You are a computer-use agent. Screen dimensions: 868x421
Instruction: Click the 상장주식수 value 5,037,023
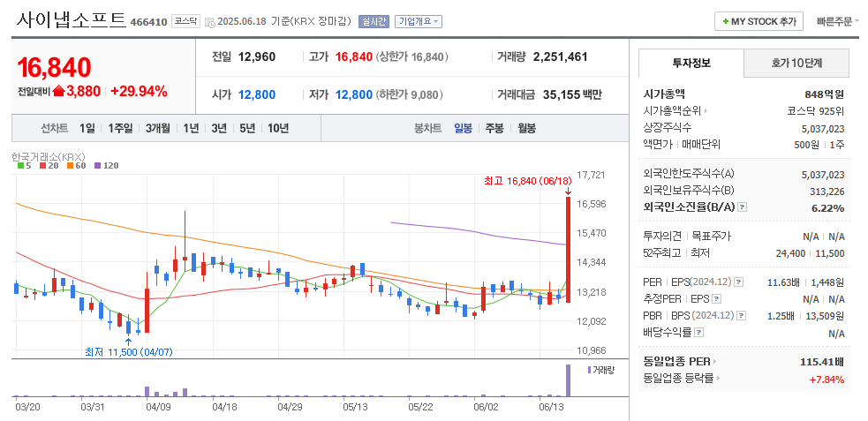(x=823, y=129)
